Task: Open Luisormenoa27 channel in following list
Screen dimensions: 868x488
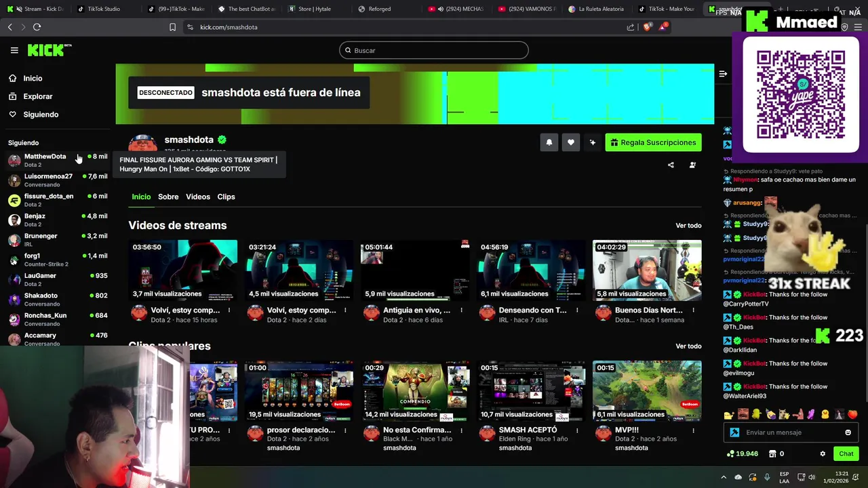Action: pos(58,180)
